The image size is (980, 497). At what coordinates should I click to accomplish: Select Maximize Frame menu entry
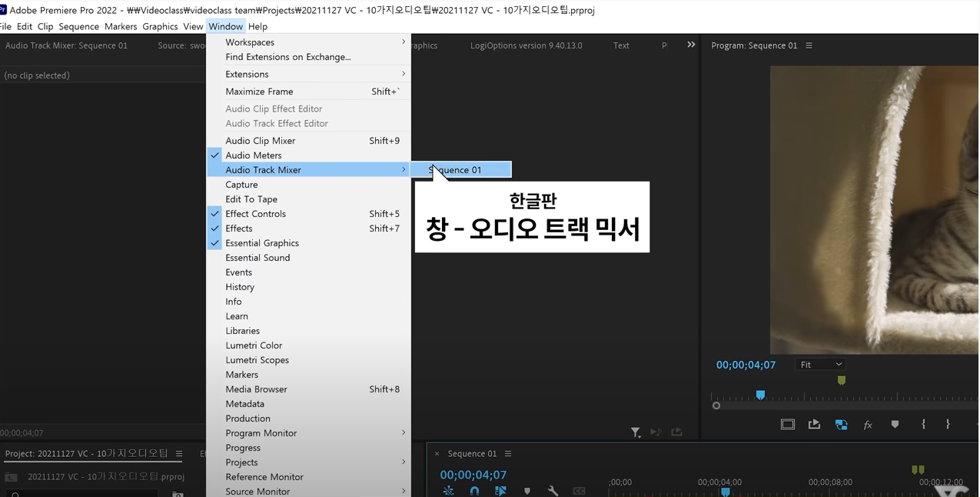(309, 92)
